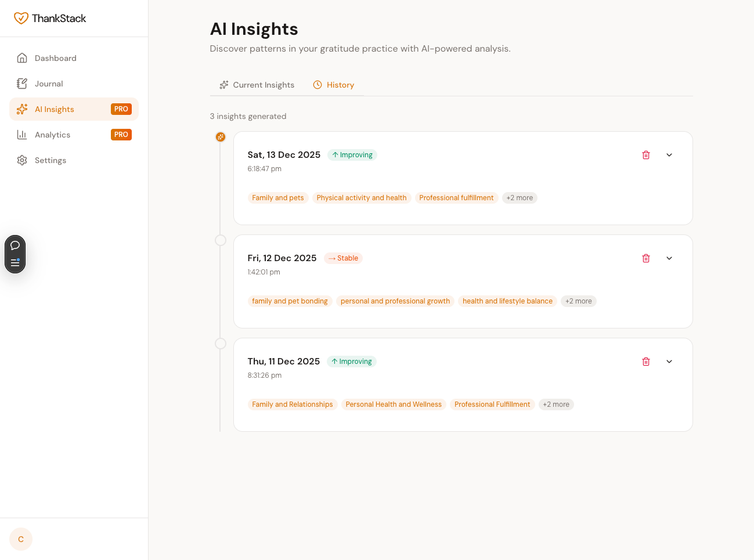Open the Dashboard from the sidebar
754x560 pixels.
[56, 58]
